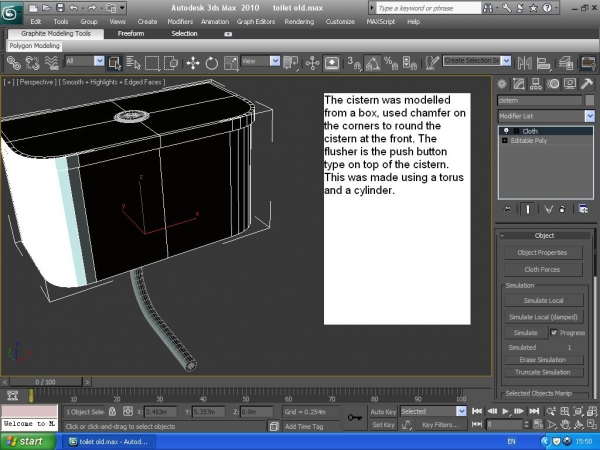Click the Erase Simulation button
The width and height of the screenshot is (600, 450).
click(543, 360)
